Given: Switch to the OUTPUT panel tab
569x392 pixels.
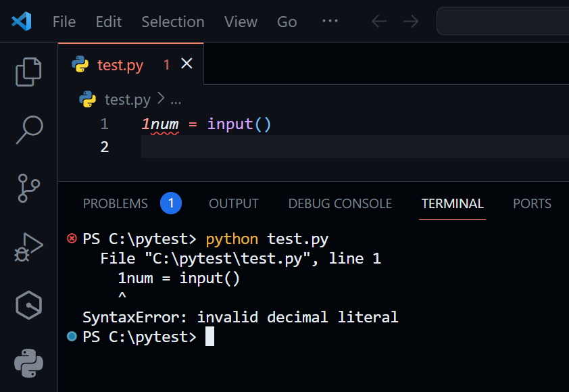Looking at the screenshot, I should click(x=234, y=203).
